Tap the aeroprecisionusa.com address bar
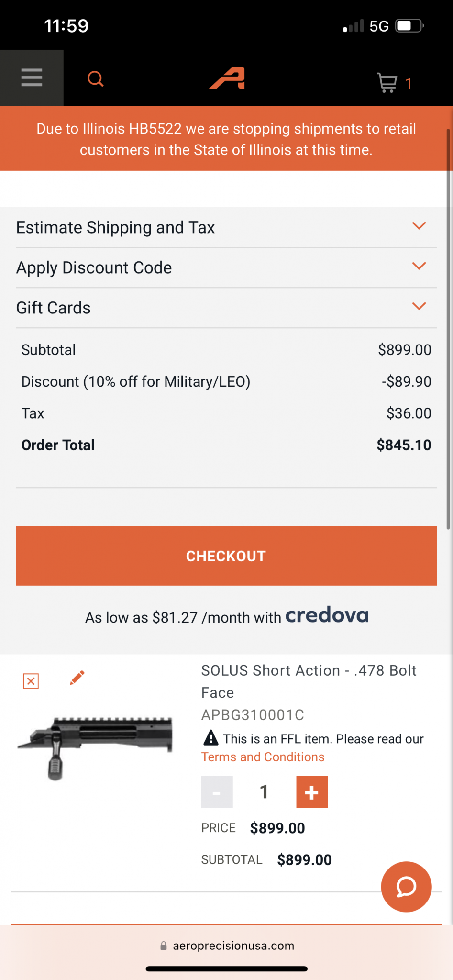Screen dimensions: 453x980 pos(227,946)
